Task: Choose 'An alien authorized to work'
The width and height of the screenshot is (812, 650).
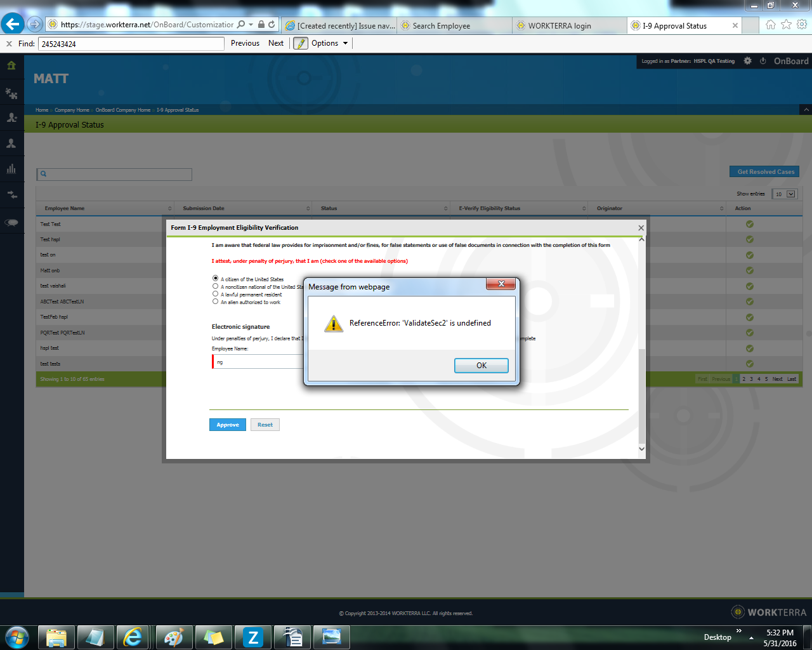Action: point(216,302)
